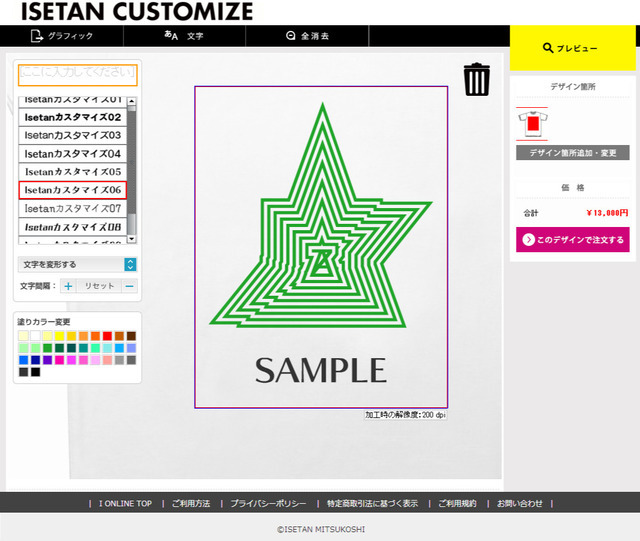This screenshot has width=640, height=541.
Task: Click このデザインで注文する order button
Action: point(572,240)
